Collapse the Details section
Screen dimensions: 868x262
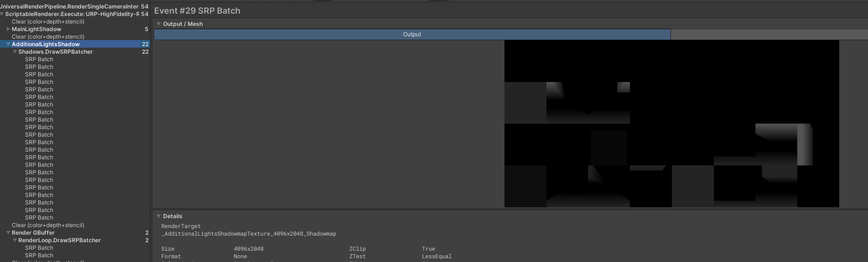coord(159,216)
